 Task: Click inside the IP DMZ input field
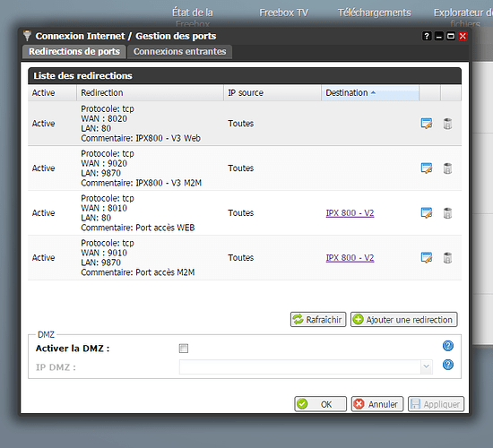pos(299,366)
